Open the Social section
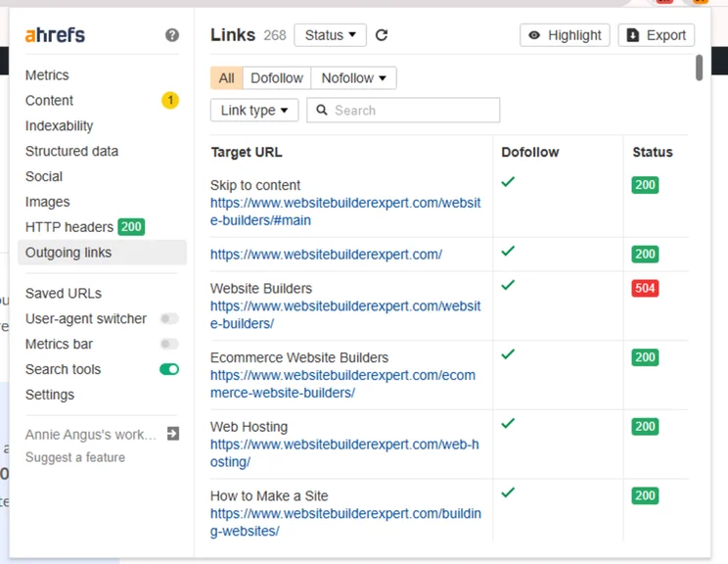 [x=44, y=176]
